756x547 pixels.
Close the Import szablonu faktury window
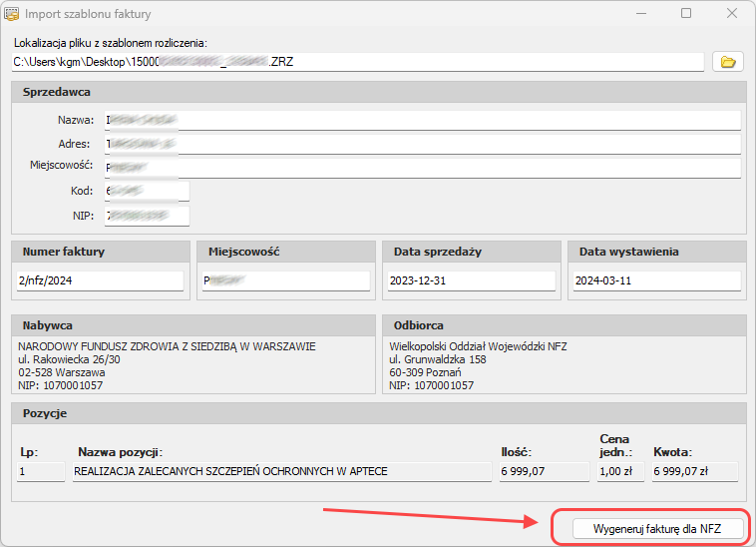click(732, 14)
